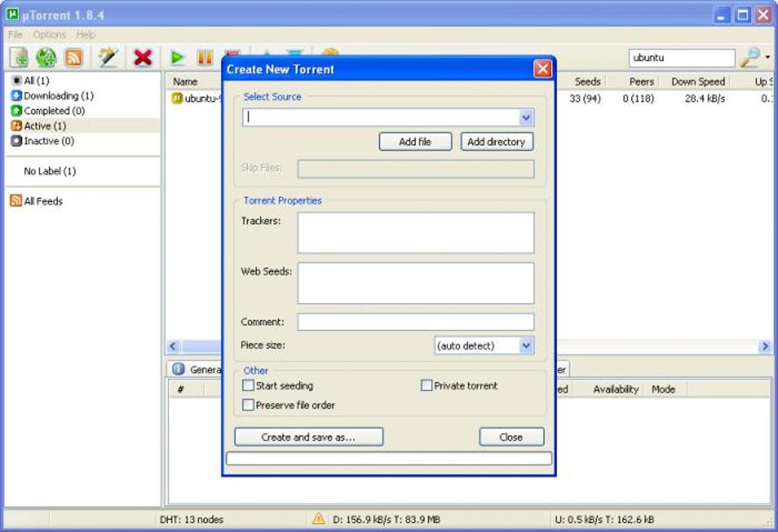The height and width of the screenshot is (532, 778).
Task: Click inside the Web Seeds text box
Action: click(x=416, y=283)
